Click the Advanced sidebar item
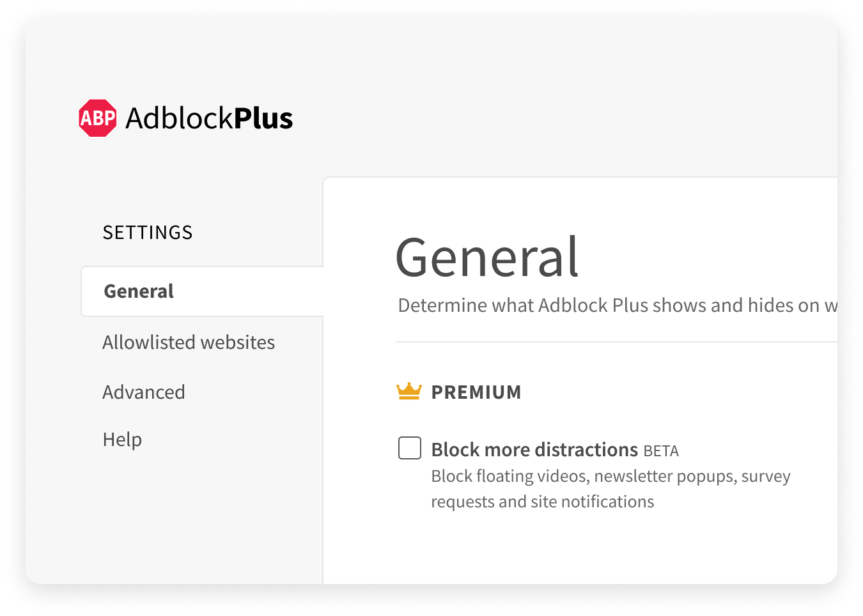This screenshot has width=863, height=616. pyautogui.click(x=143, y=392)
